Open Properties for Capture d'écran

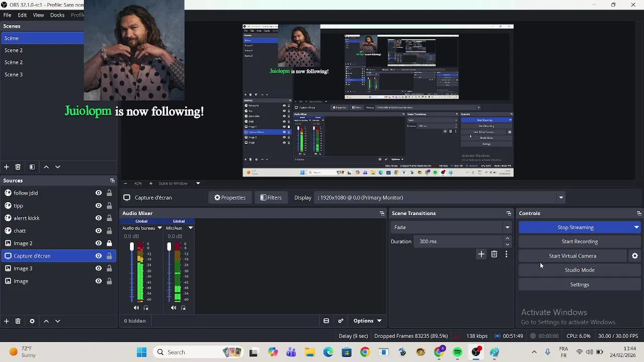(230, 198)
